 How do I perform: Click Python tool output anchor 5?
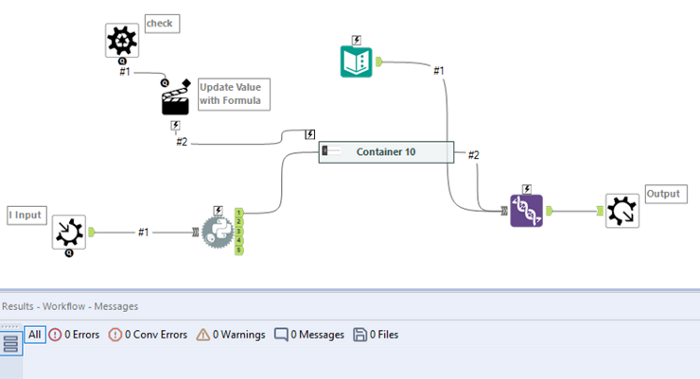[x=239, y=250]
